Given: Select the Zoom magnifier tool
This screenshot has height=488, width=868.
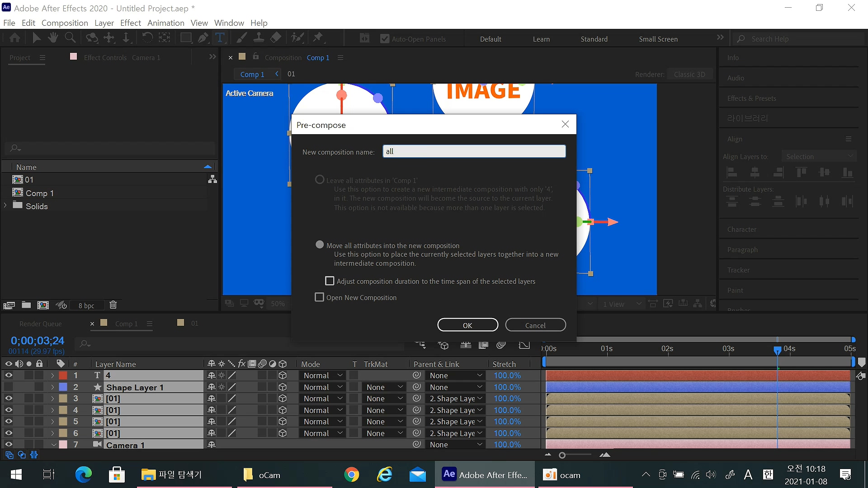Looking at the screenshot, I should (70, 38).
